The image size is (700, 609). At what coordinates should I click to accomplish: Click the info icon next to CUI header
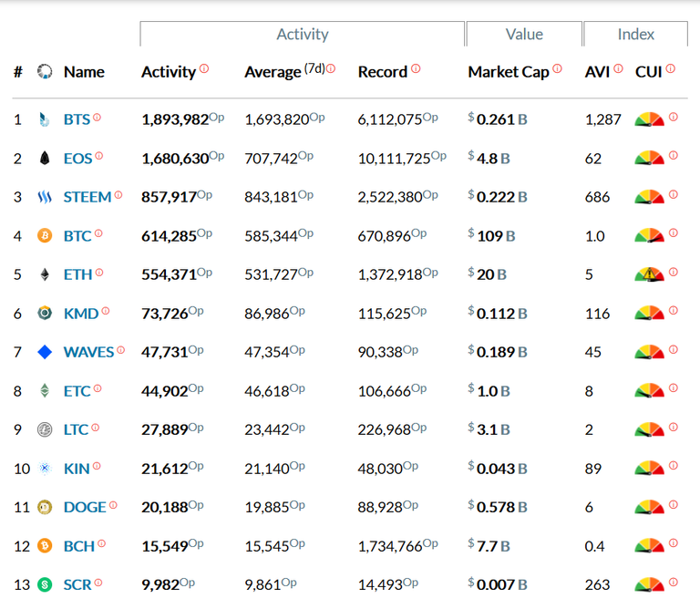pos(671,68)
